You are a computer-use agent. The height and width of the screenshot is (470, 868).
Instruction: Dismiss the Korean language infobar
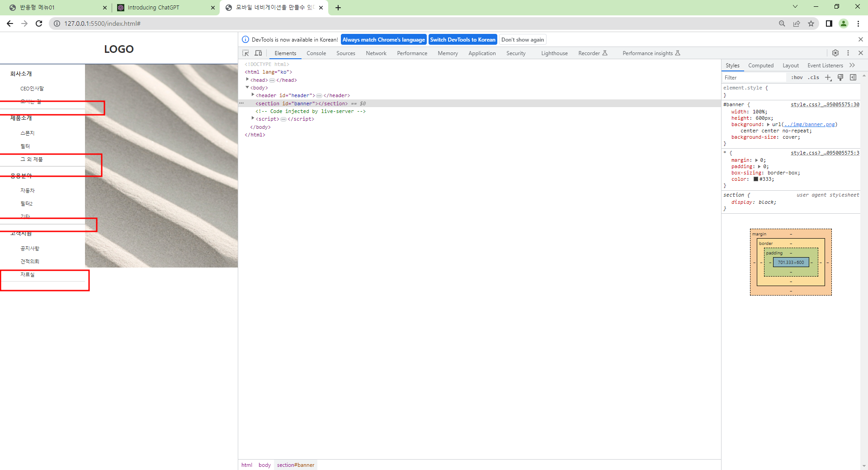pyautogui.click(x=861, y=39)
